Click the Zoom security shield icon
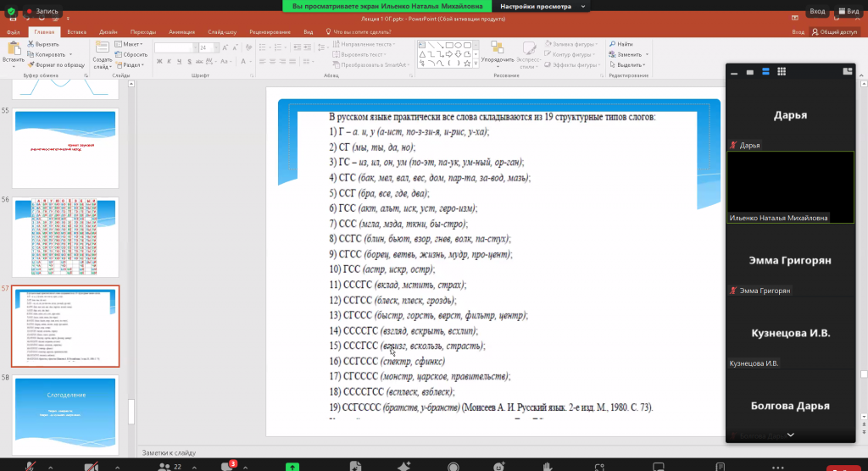The height and width of the screenshot is (471, 868). click(x=11, y=11)
